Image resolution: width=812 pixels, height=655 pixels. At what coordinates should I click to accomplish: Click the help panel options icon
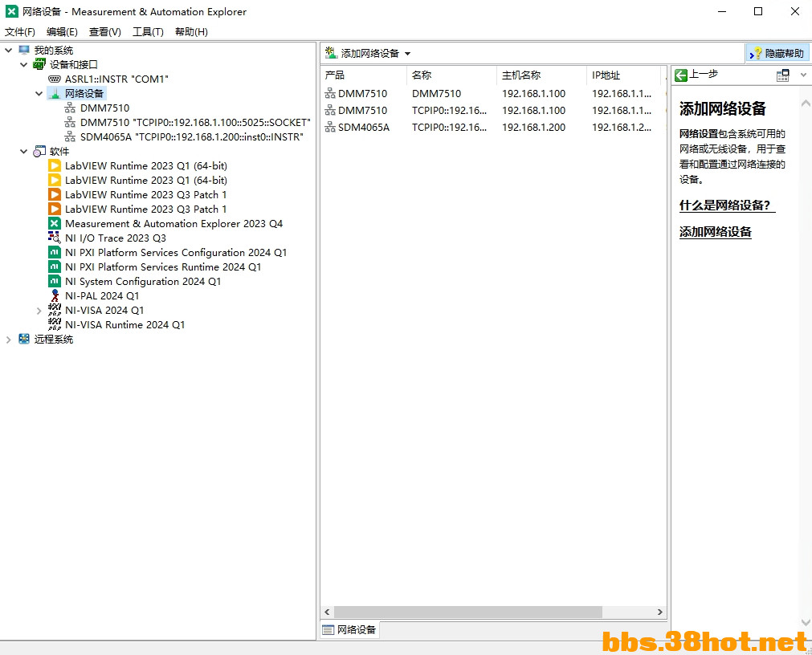coord(783,75)
